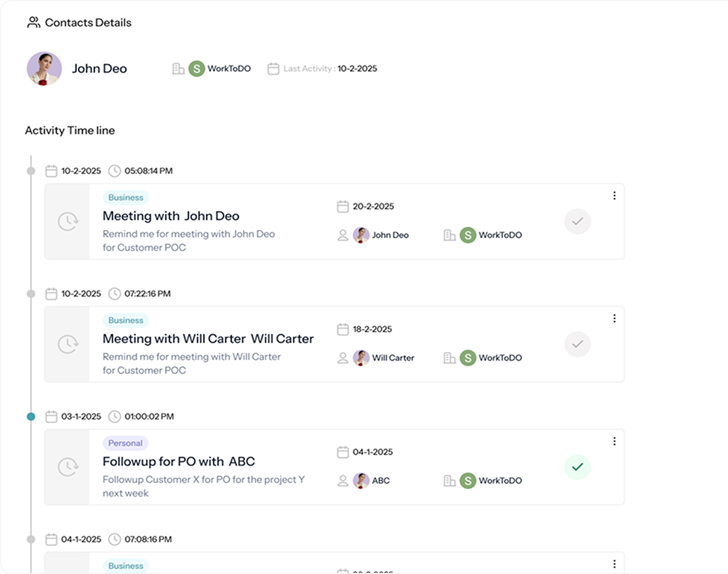Open three-dot menu on Followup for PO card

614,441
